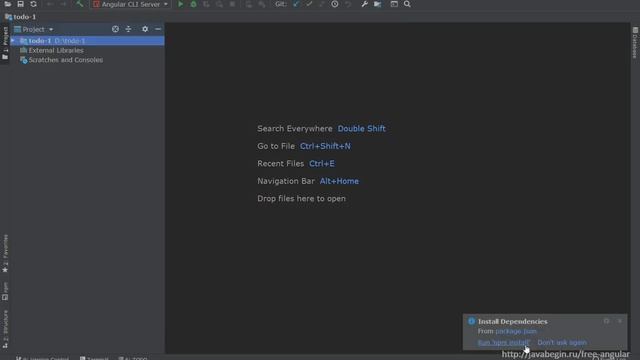Click the Save All floppy disk icon

coord(20,4)
